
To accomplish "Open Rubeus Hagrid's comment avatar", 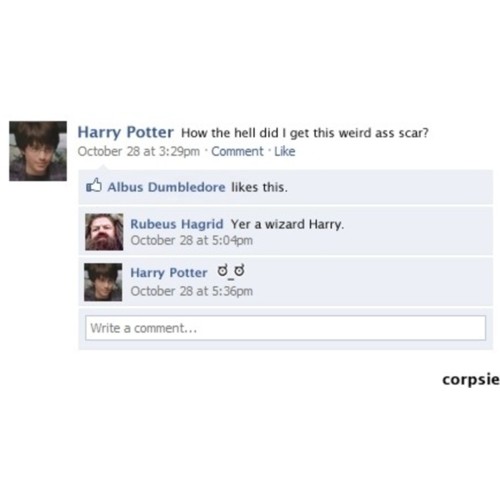I will tap(104, 232).
